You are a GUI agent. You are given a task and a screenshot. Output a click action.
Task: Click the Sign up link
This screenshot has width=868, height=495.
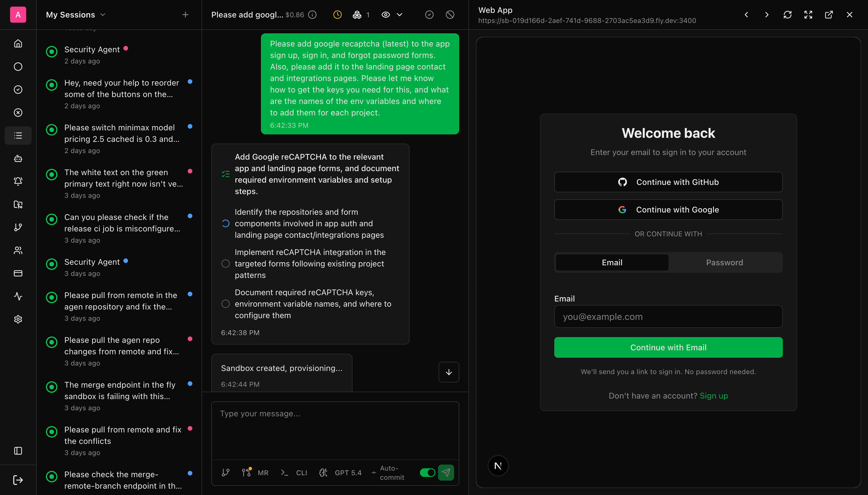(714, 395)
